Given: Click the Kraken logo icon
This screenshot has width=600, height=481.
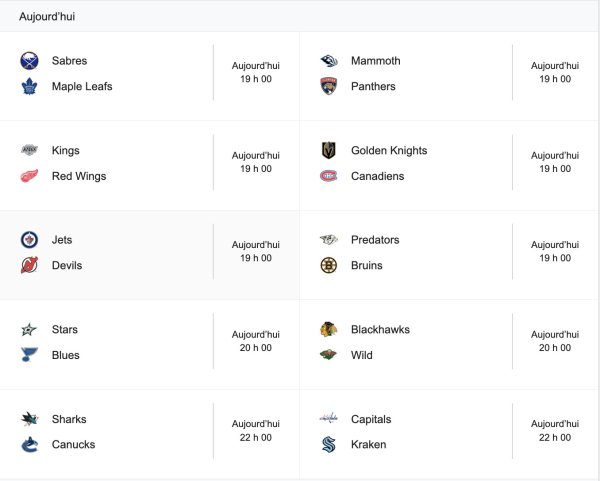Looking at the screenshot, I should click(329, 445).
